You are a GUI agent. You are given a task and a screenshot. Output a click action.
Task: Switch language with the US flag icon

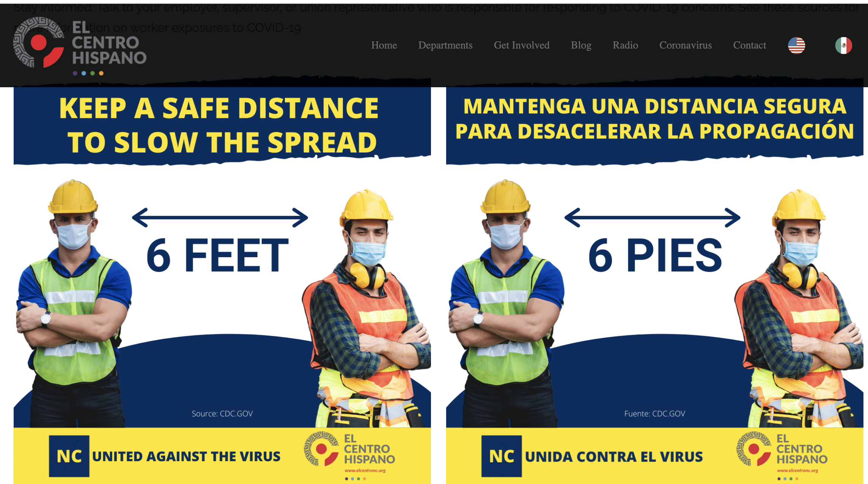pyautogui.click(x=796, y=46)
